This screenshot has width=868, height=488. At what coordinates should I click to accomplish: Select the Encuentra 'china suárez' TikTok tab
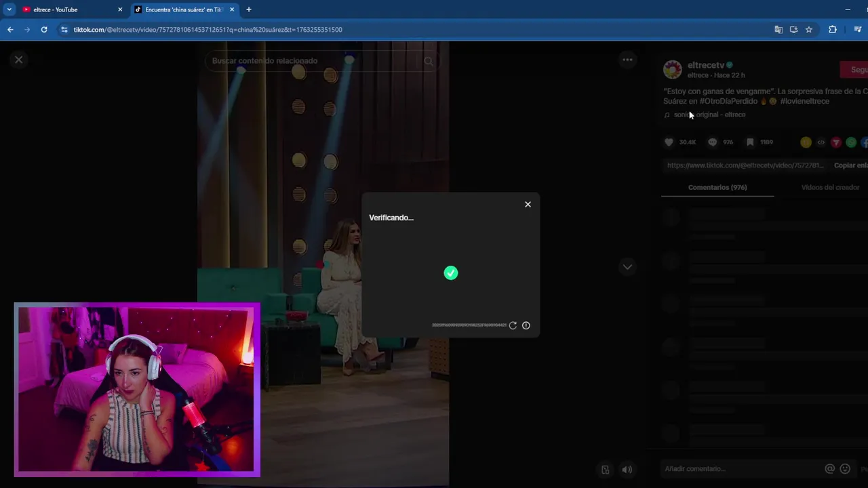(x=183, y=9)
